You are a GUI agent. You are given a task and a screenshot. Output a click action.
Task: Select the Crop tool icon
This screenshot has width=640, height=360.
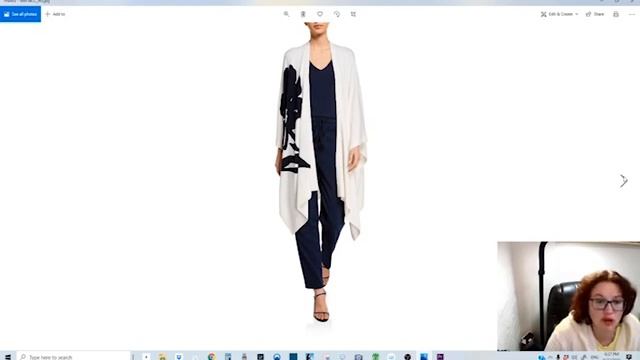pos(353,14)
